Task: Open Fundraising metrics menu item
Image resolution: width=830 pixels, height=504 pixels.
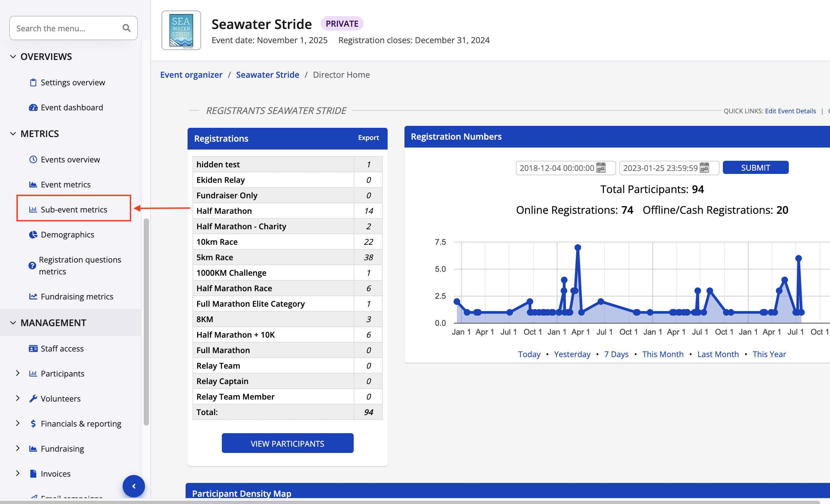Action: pos(77,296)
